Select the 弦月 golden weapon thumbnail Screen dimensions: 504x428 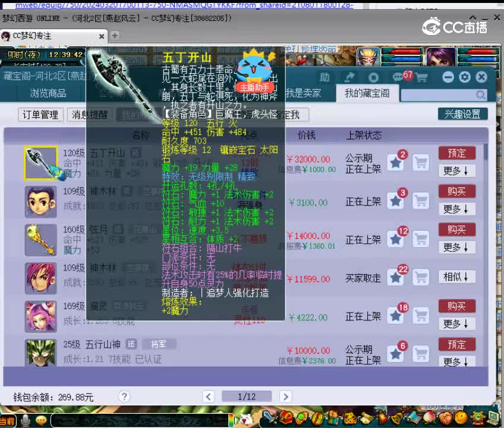point(41,240)
